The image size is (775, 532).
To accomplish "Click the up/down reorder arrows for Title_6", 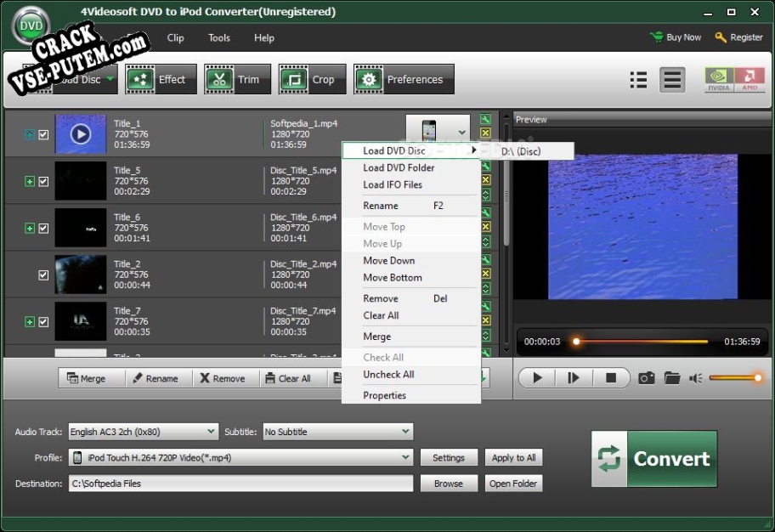I will click(x=486, y=241).
